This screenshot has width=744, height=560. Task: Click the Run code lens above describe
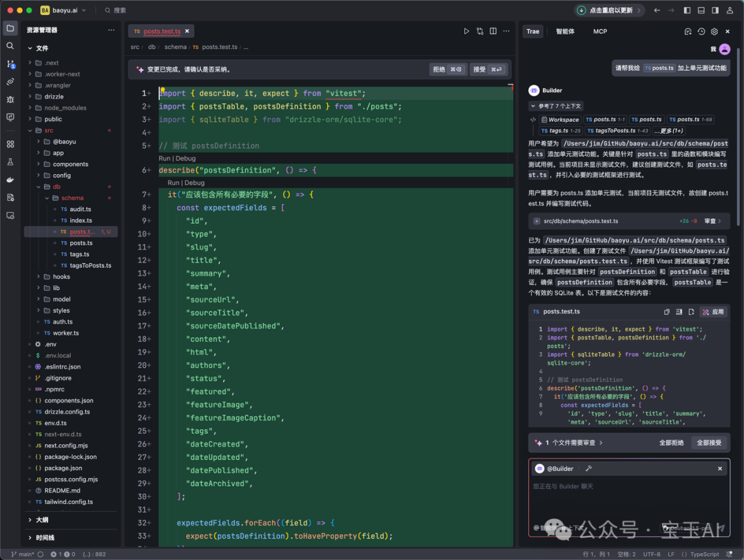pos(164,158)
